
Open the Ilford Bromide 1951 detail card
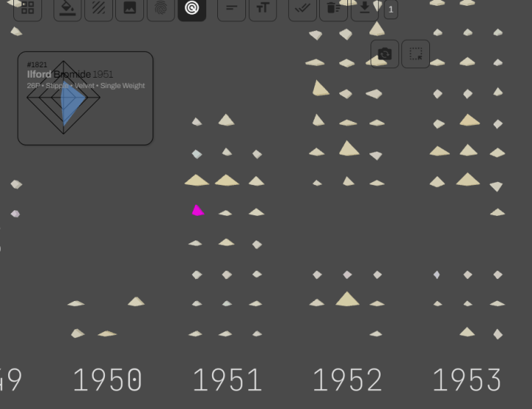(86, 98)
